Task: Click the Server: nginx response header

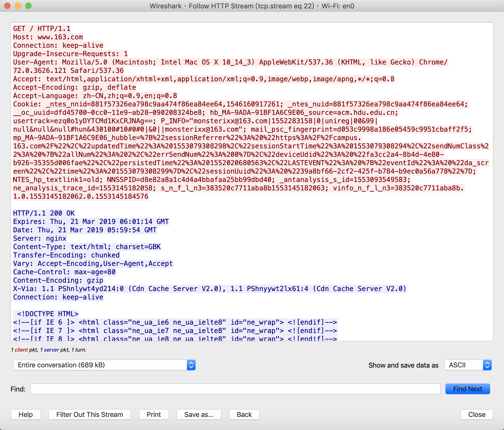Action: (40, 238)
